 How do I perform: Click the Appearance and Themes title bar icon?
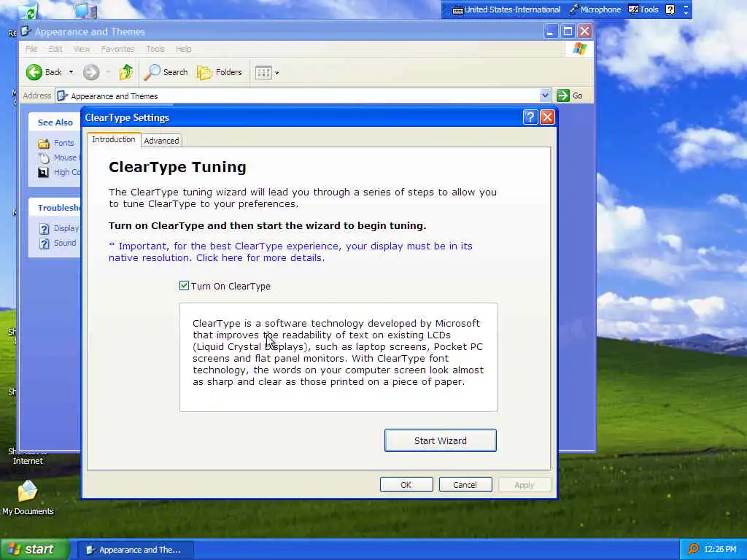26,31
